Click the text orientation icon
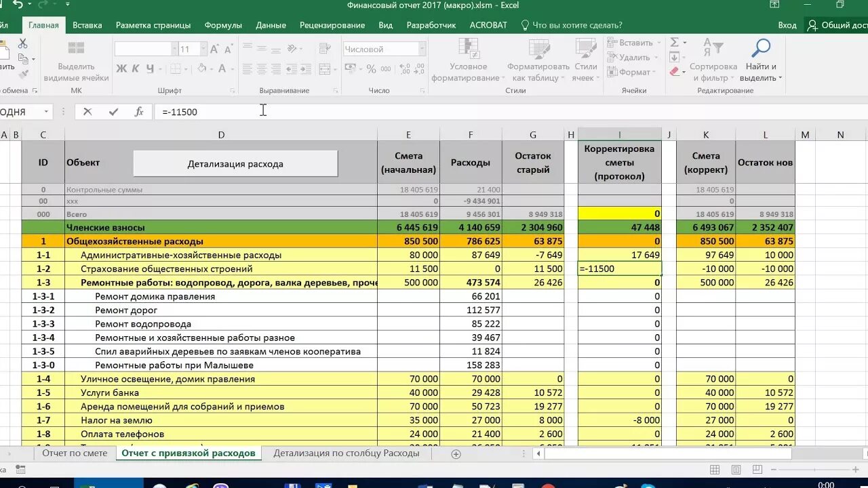Screen dimensions: 868x488 (x=292, y=49)
